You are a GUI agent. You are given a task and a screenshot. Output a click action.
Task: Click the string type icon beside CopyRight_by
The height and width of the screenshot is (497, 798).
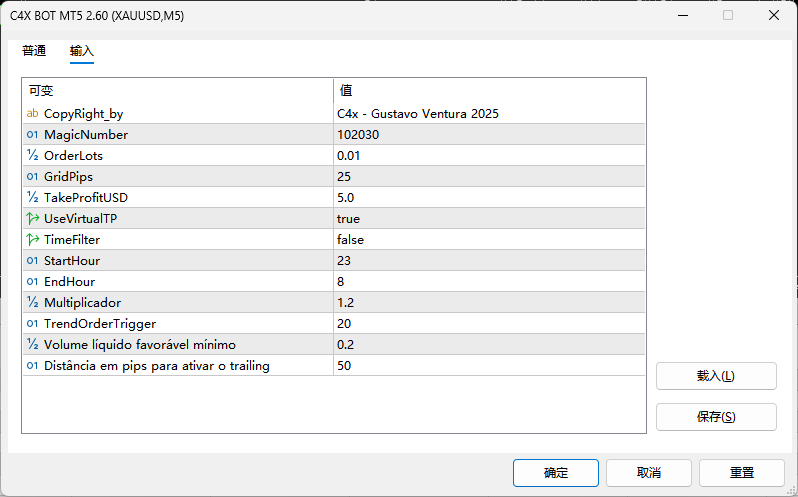click(32, 113)
